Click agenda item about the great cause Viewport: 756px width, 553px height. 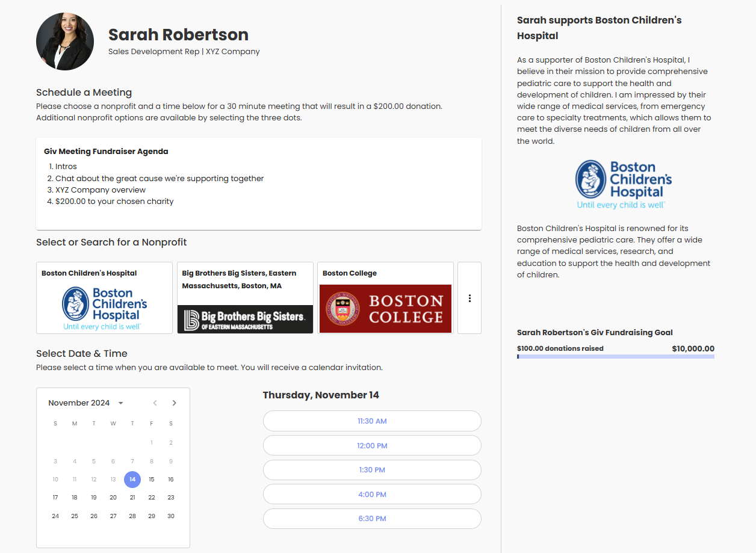[160, 179]
